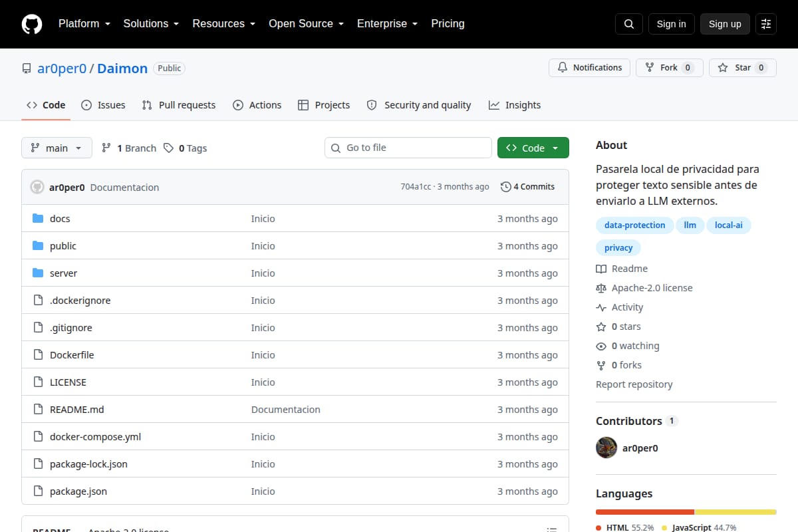Image resolution: width=798 pixels, height=532 pixels.
Task: Click the stars star icon in About
Action: click(x=601, y=327)
